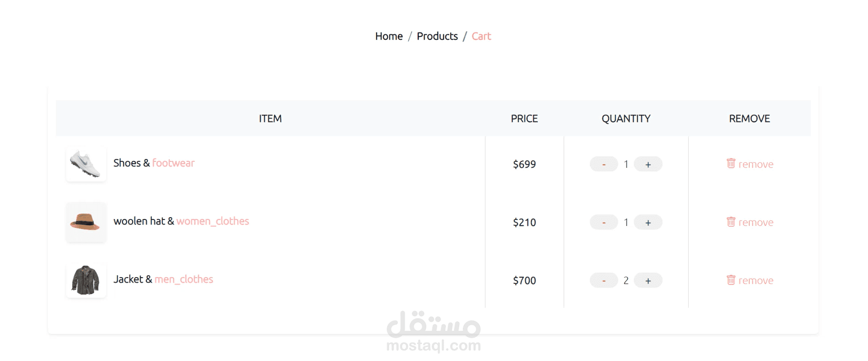Screen dimensions: 868x361
Task: Click the women_clothes category link
Action: click(x=213, y=221)
